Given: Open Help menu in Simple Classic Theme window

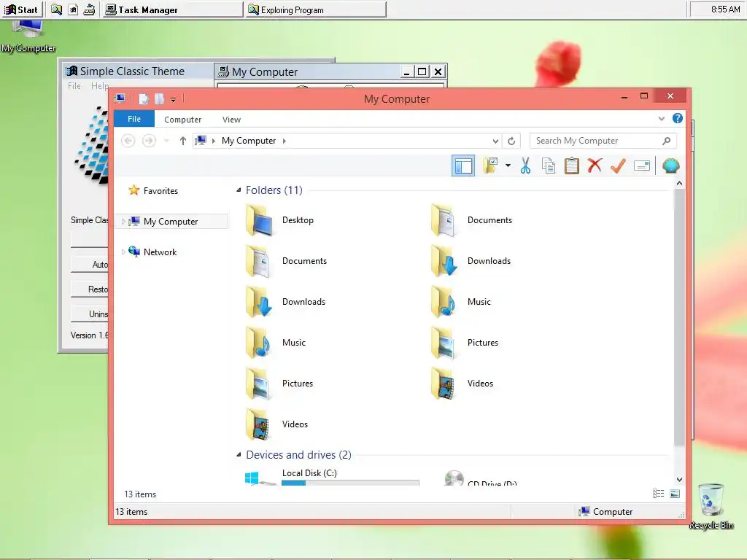Looking at the screenshot, I should 99,86.
